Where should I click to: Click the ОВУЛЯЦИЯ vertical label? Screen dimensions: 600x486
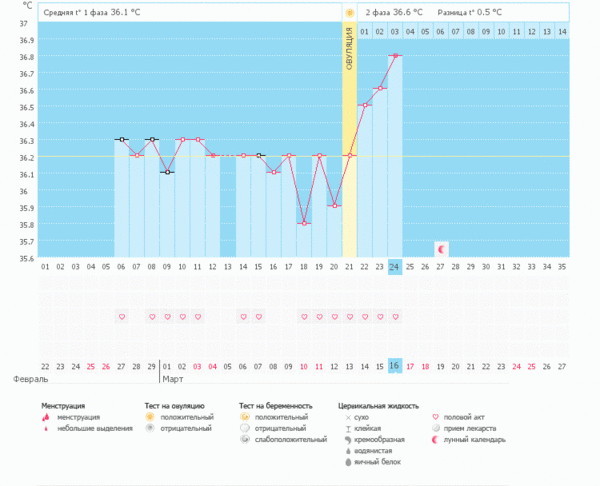[349, 49]
